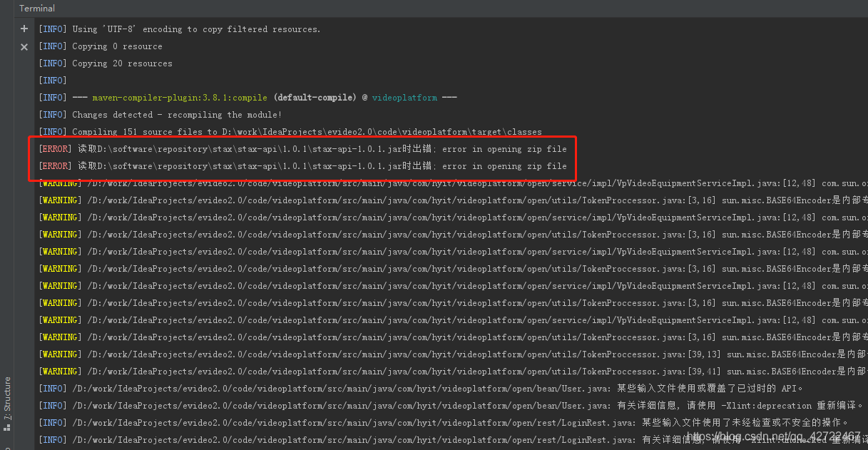Open a new Terminal session with the plus icon
The image size is (868, 450).
[x=24, y=29]
